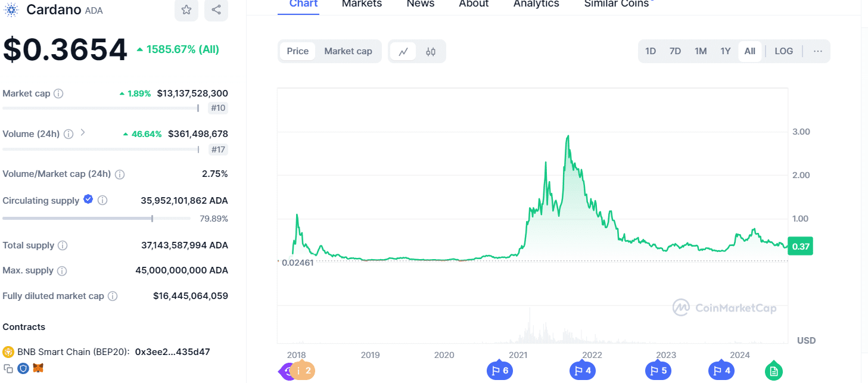Viewport: 868px width, 383px height.
Task: Toggle the star watchlist button
Action: point(186,10)
